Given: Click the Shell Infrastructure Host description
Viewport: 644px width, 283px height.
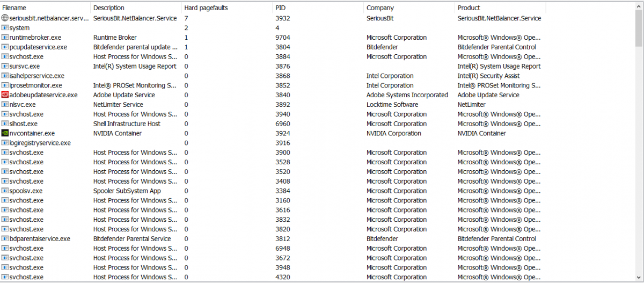Looking at the screenshot, I should (127, 124).
